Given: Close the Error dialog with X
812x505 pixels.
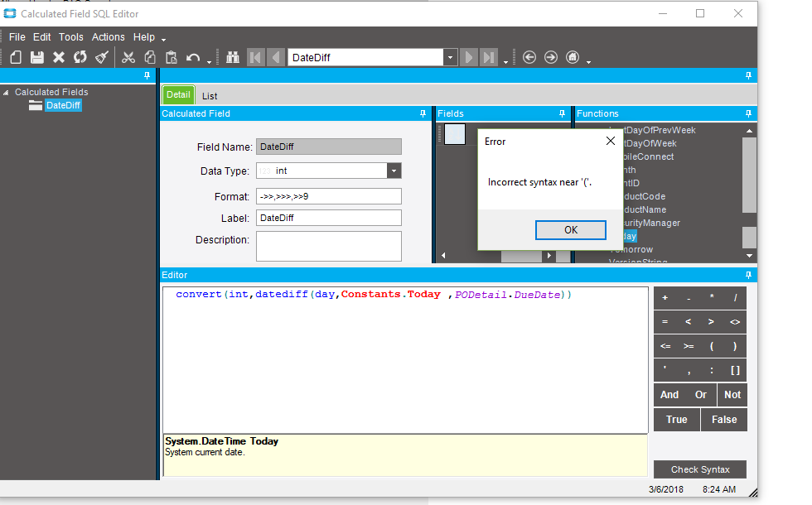Looking at the screenshot, I should coord(610,141).
